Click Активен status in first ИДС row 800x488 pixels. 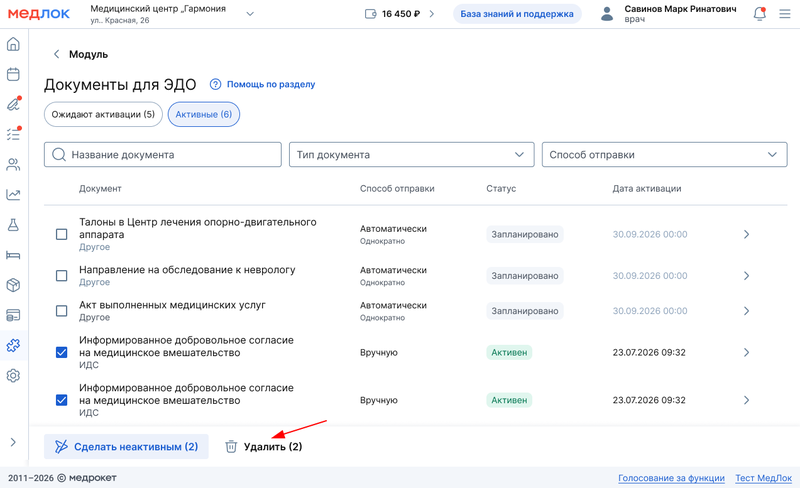click(509, 352)
